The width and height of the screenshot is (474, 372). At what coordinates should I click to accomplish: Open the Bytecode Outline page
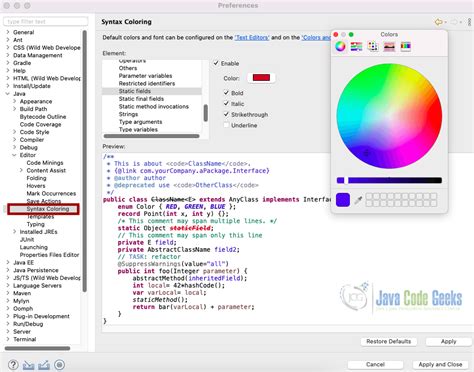(43, 117)
